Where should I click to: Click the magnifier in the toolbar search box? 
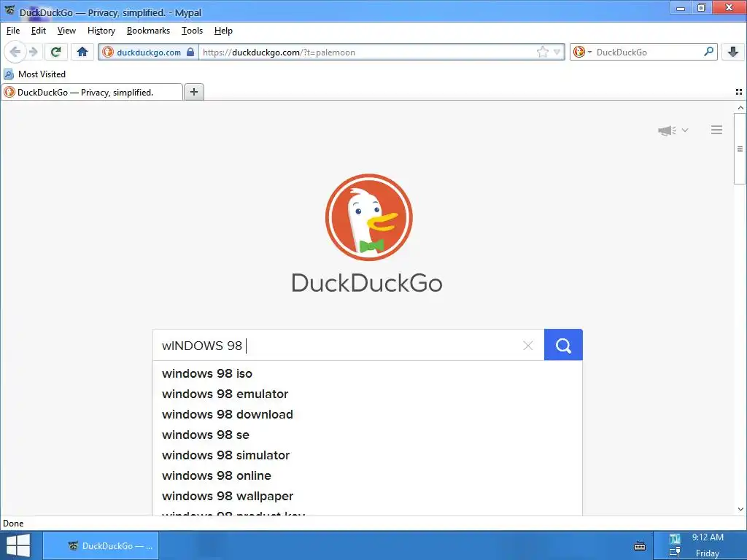[708, 52]
